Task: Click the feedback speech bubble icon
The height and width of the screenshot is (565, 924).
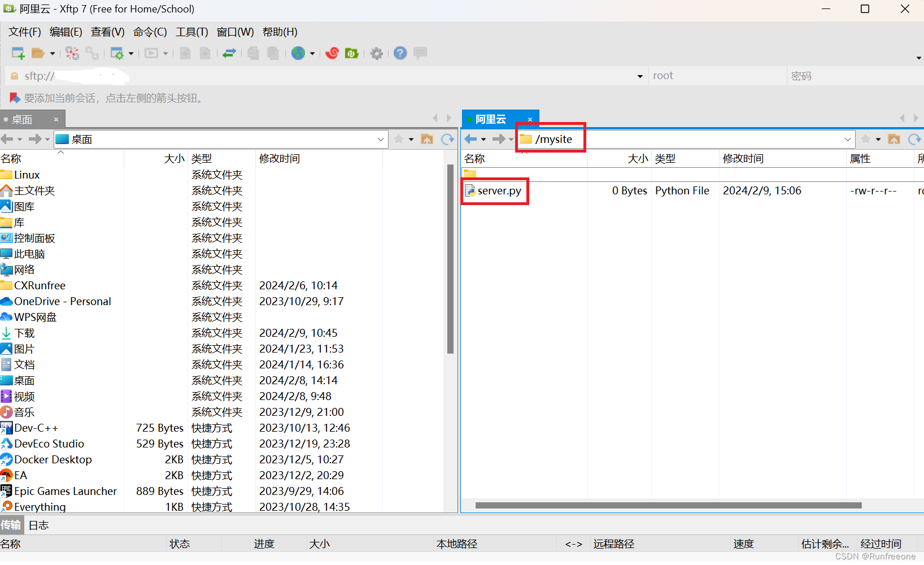Action: [x=420, y=53]
